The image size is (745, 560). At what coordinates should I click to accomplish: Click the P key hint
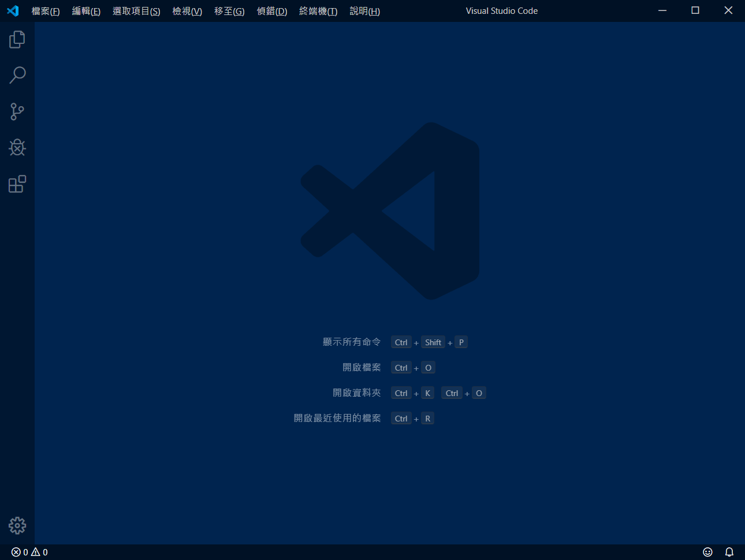(461, 342)
